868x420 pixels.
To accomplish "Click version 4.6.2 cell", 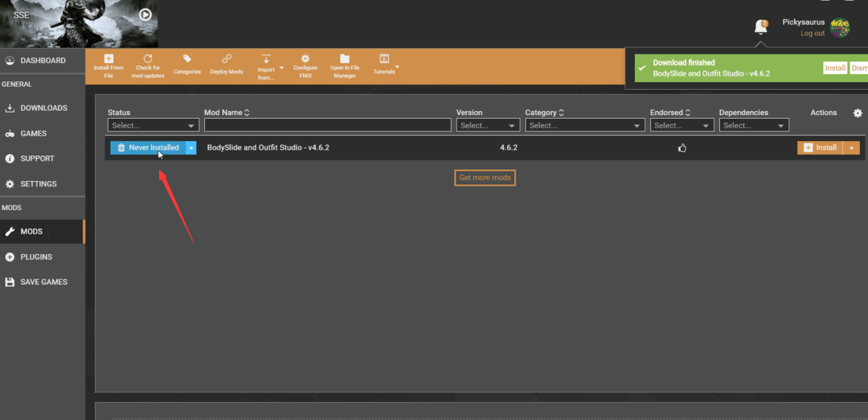I will pyautogui.click(x=509, y=148).
